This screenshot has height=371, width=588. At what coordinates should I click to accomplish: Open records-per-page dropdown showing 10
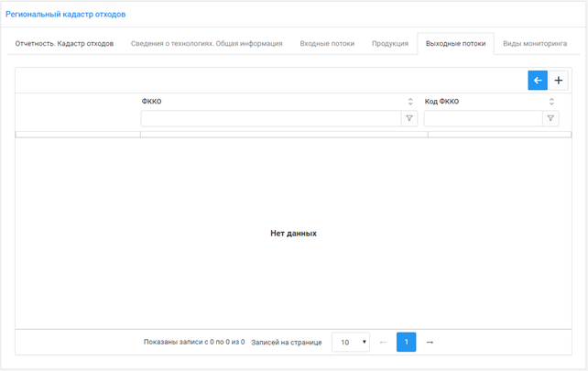point(351,342)
